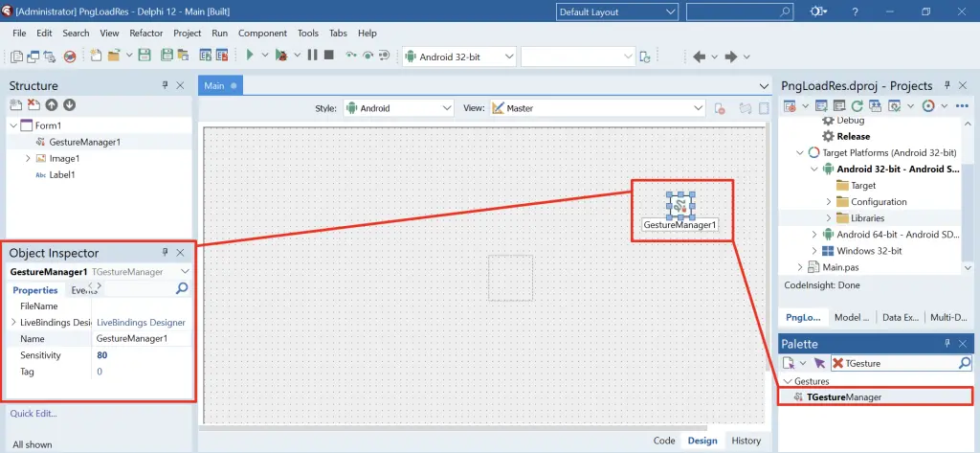Click the New Items toolbar icon
The image size is (980, 453).
[96, 55]
